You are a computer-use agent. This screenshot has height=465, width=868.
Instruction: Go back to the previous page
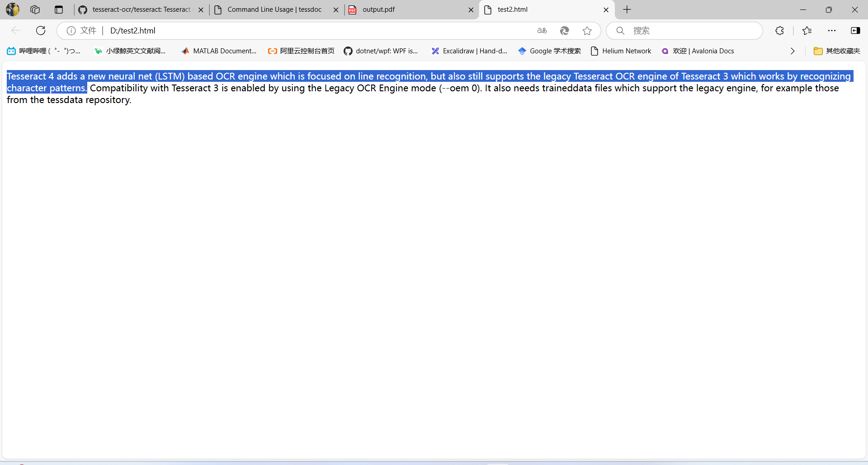tap(16, 30)
